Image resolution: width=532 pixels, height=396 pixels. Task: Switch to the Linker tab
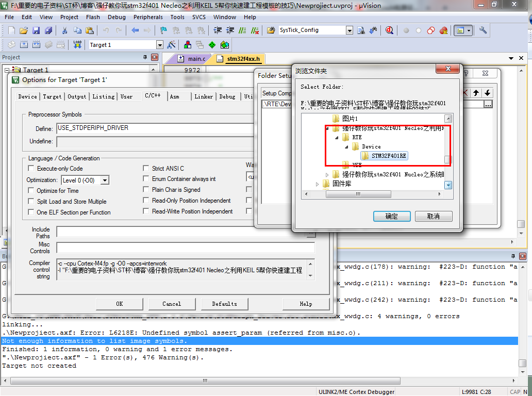(204, 97)
